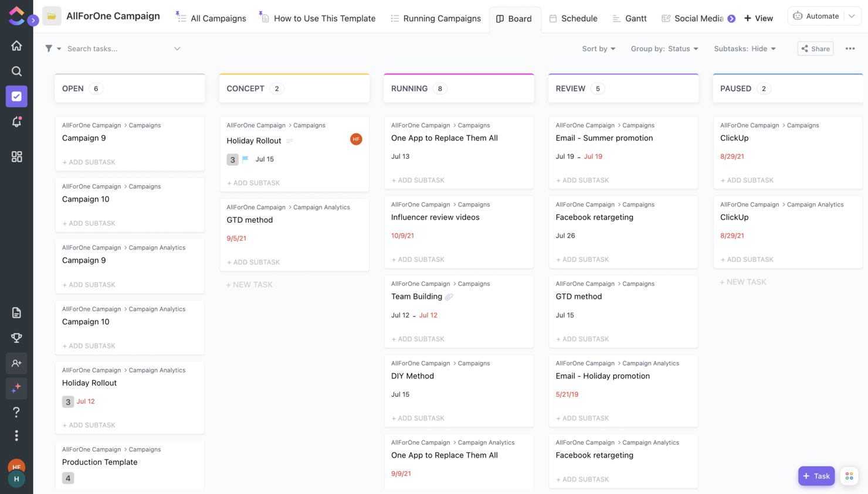
Task: Open Facebook retargeting Campaign Analytics card
Action: tap(623, 461)
